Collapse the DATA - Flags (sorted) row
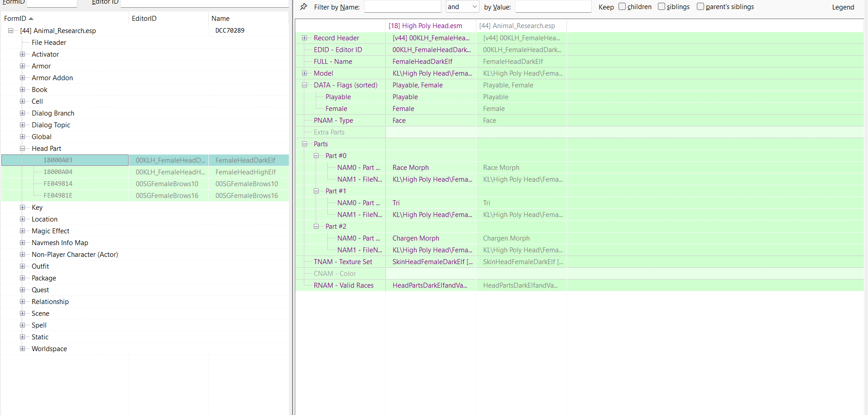Screen dimensions: 868x415 [x=305, y=85]
